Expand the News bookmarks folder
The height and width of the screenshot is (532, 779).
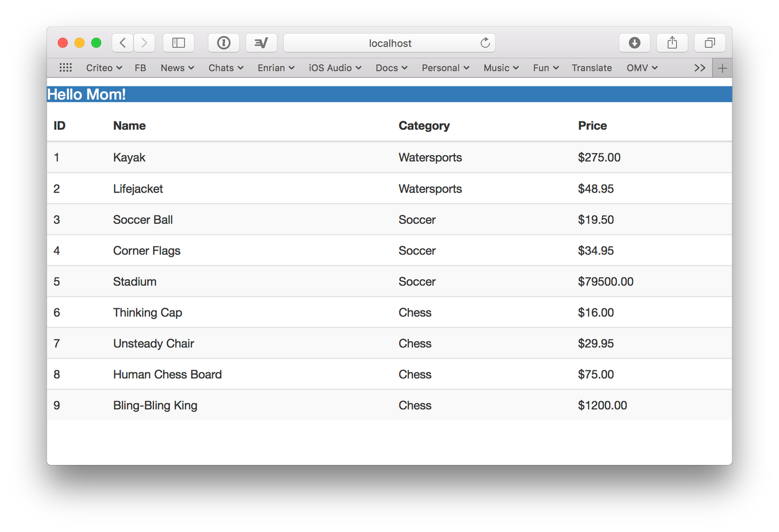point(177,68)
